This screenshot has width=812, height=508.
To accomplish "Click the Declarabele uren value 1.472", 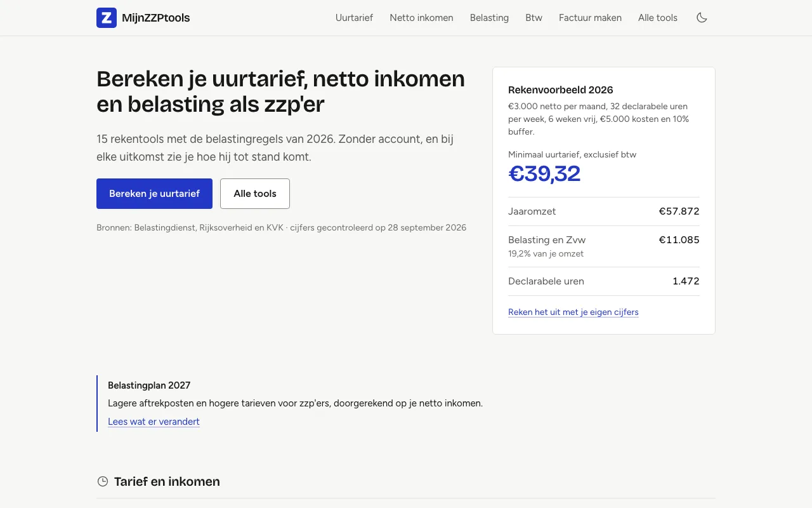I will point(686,281).
